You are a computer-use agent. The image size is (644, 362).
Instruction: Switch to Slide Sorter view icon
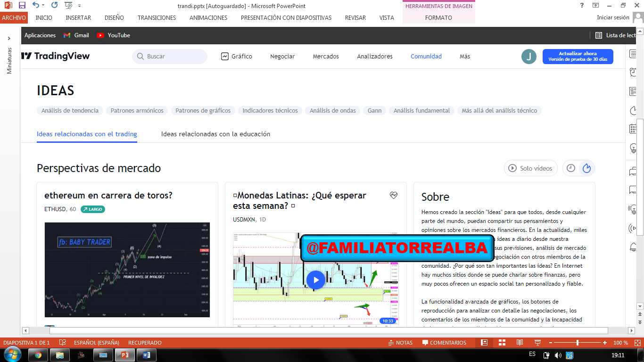[502, 343]
